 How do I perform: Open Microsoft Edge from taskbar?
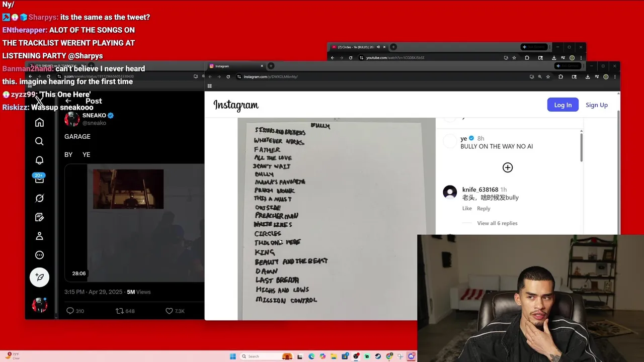(x=311, y=356)
